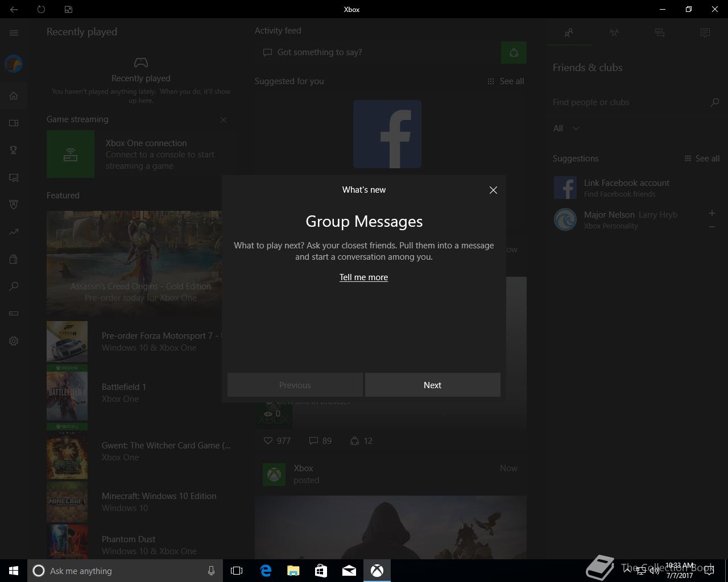Go to the Next what's new page
728x582 pixels.
pyautogui.click(x=433, y=385)
